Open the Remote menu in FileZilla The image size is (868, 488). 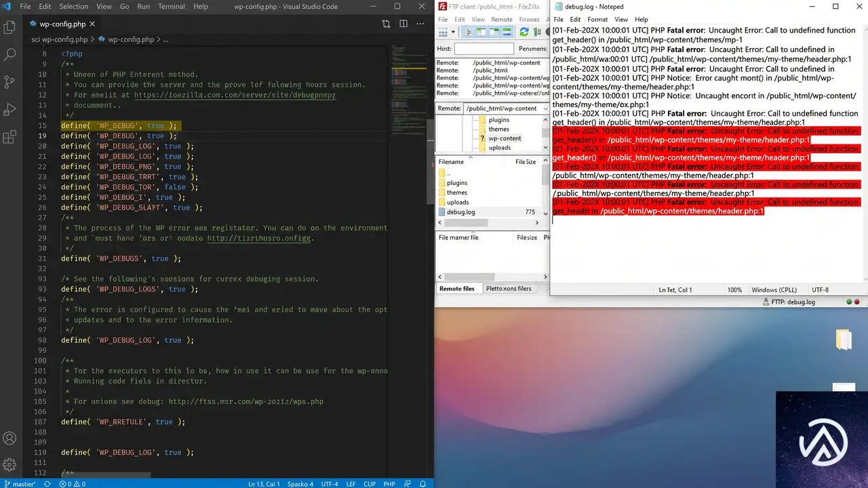[502, 20]
